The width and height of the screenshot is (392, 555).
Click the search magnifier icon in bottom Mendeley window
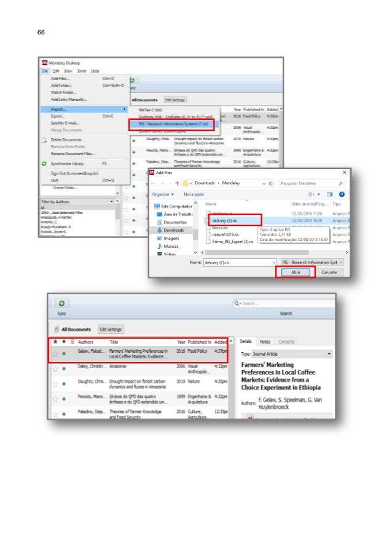[237, 304]
